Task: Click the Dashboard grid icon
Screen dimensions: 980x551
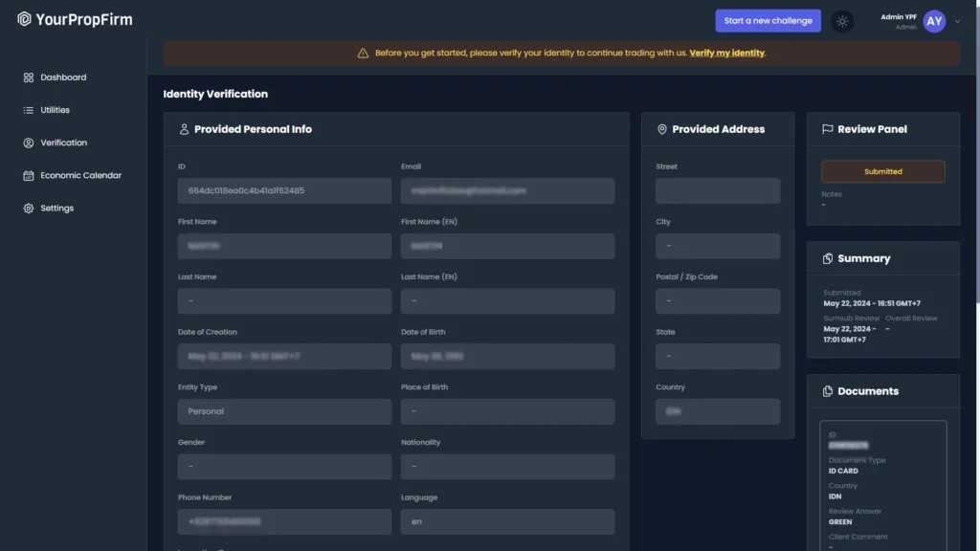Action: (28, 77)
